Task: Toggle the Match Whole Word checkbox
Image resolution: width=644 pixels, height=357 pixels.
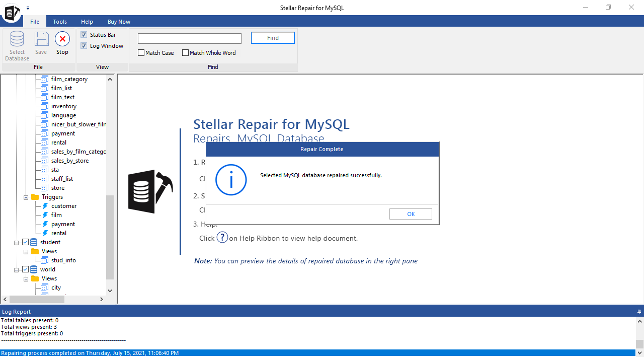Action: tap(185, 52)
